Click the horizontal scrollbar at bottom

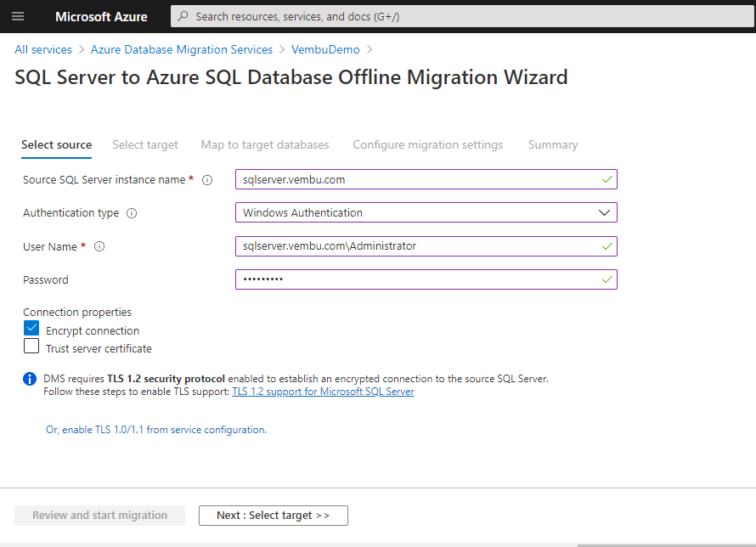666,545
